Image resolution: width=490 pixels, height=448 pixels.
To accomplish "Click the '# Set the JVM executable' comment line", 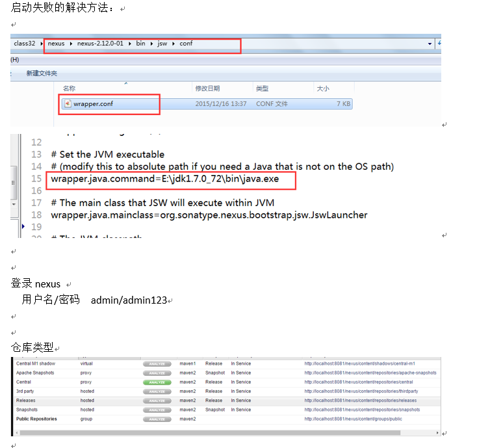I will tap(107, 155).
